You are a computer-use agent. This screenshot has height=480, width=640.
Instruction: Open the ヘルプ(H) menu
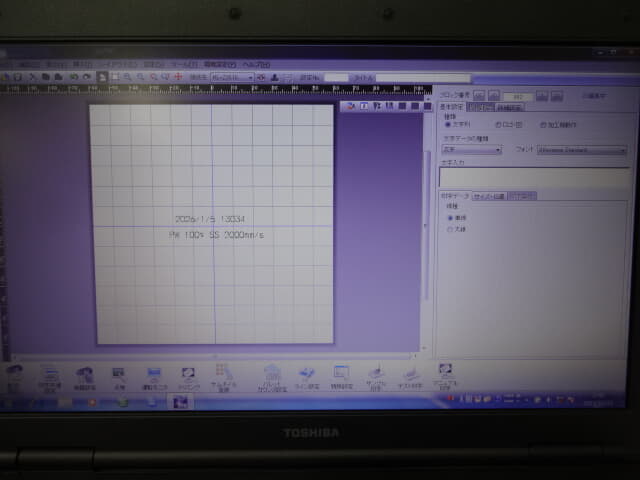pyautogui.click(x=256, y=64)
